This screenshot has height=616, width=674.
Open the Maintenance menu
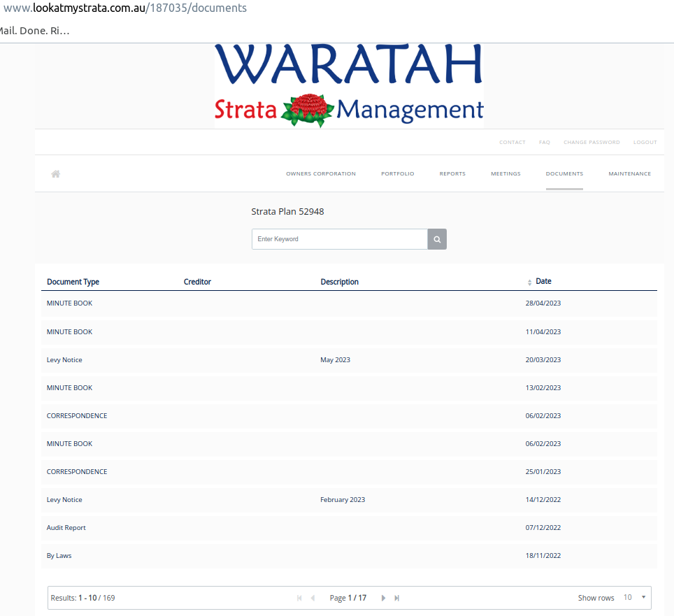tap(629, 173)
